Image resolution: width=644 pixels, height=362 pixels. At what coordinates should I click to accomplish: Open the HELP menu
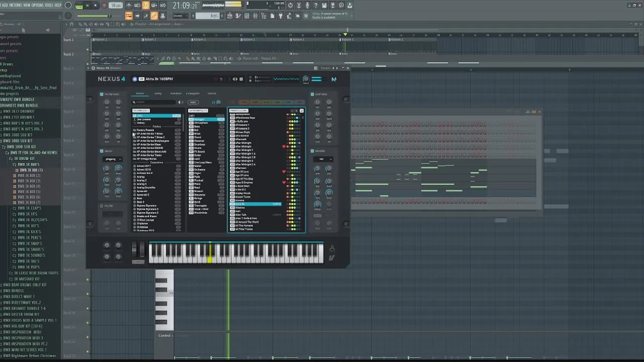(x=58, y=5)
